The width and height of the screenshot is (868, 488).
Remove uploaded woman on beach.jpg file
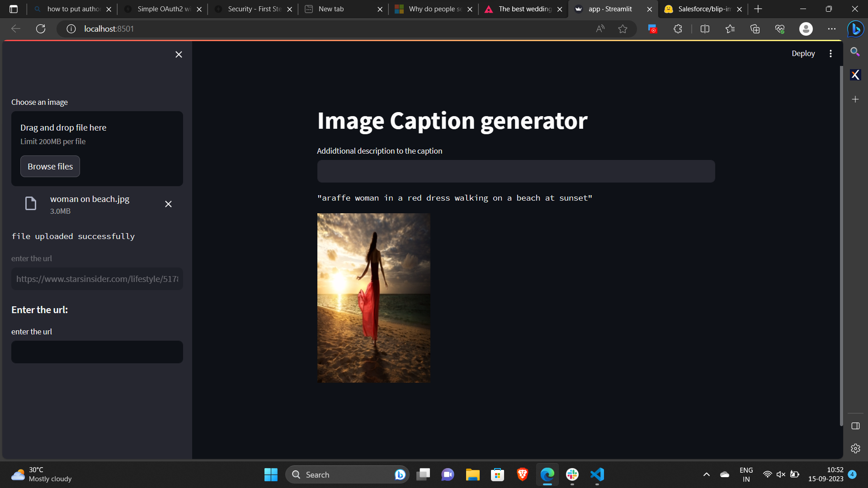tap(168, 204)
